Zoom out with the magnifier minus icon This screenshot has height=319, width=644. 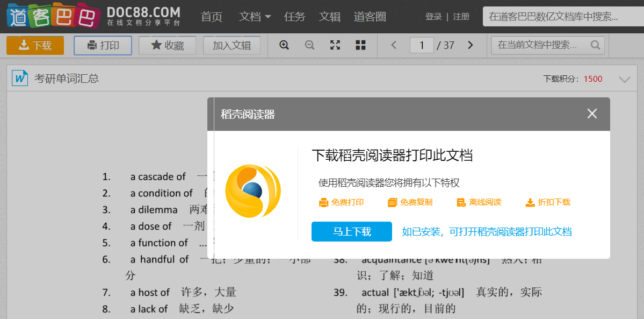310,45
